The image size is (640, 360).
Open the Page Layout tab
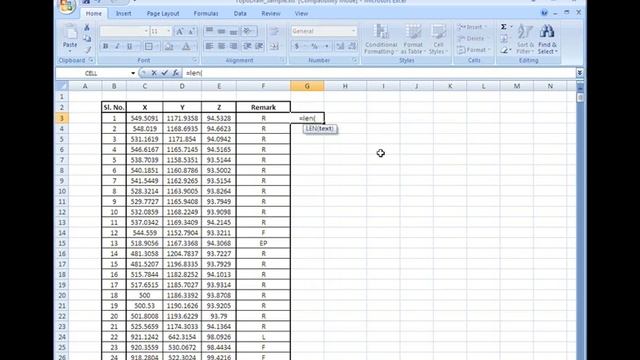pyautogui.click(x=163, y=13)
